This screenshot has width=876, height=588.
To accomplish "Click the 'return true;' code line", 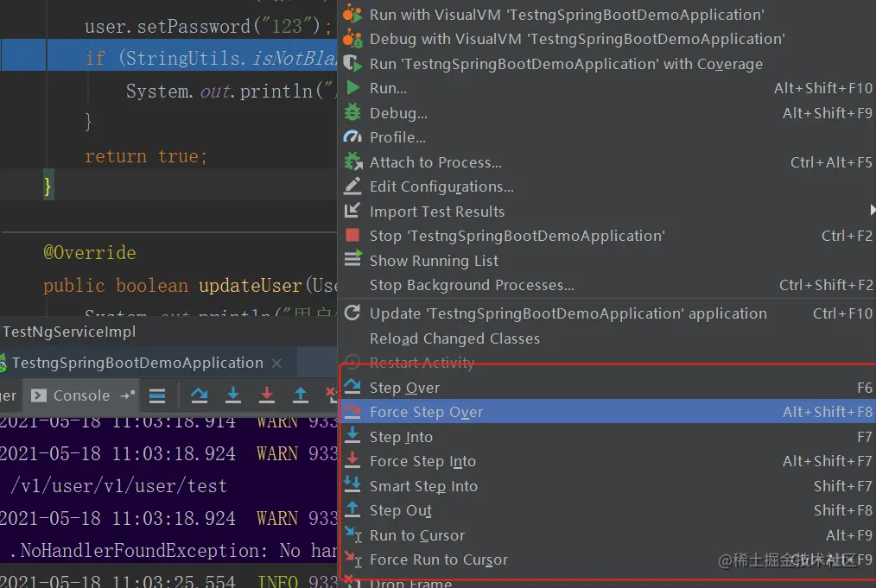I will pos(146,155).
